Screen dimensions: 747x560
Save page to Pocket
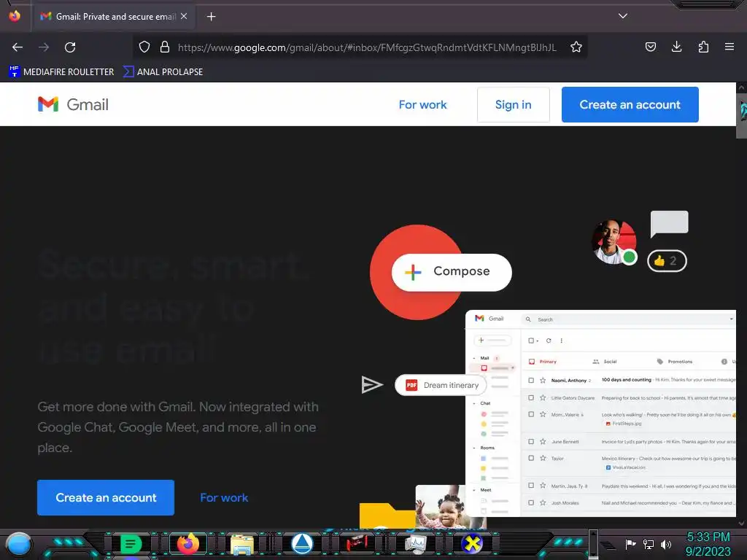click(x=650, y=47)
